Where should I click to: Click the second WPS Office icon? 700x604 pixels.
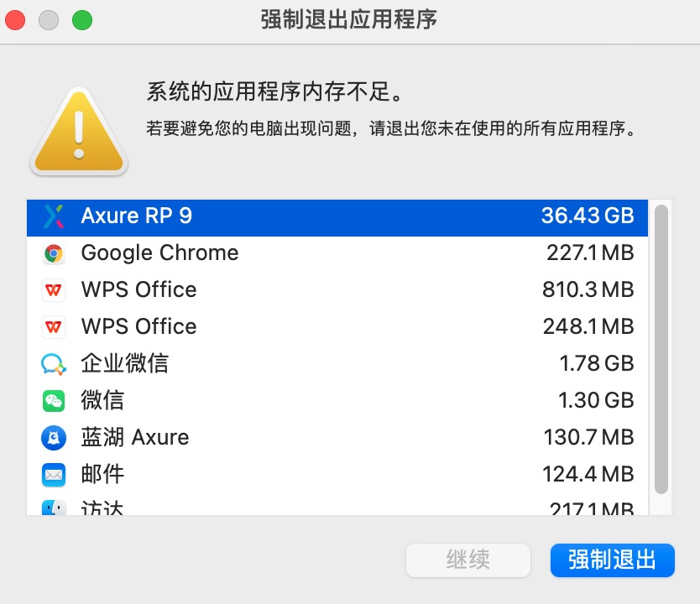click(54, 327)
